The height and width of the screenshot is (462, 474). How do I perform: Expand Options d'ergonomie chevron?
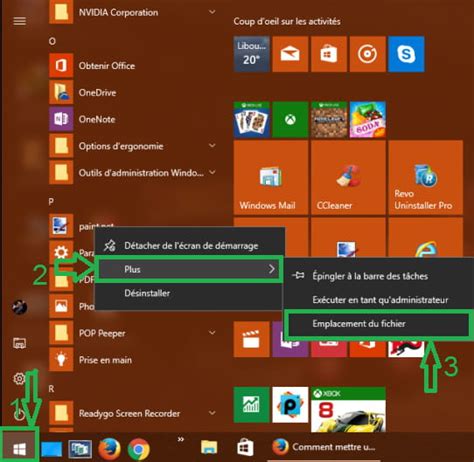(x=212, y=146)
